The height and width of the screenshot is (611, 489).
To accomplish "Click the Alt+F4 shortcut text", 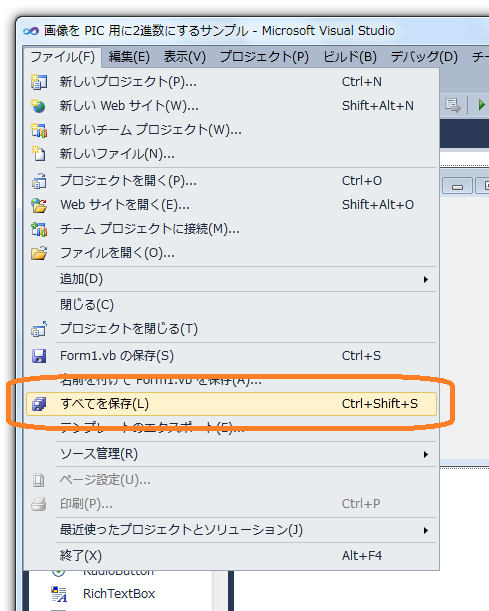I will pos(362,556).
